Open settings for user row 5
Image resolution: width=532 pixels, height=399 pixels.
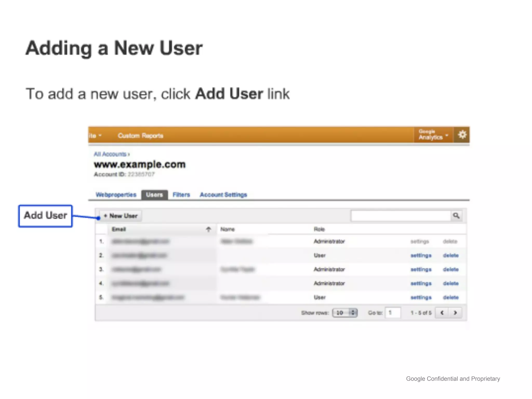click(x=421, y=297)
